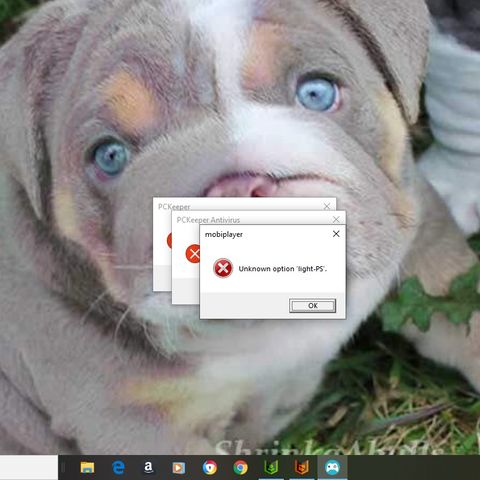Open the media player taskbar icon

pyautogui.click(x=179, y=468)
